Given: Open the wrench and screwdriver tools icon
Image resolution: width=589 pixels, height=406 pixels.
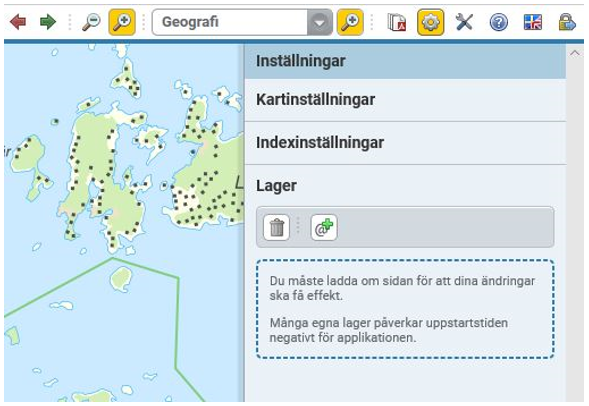Looking at the screenshot, I should click(x=464, y=22).
